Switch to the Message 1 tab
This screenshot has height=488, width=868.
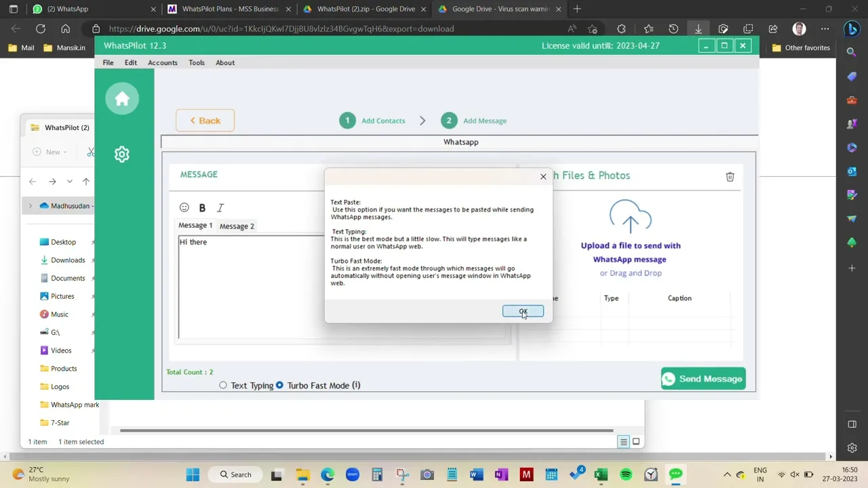pos(195,225)
